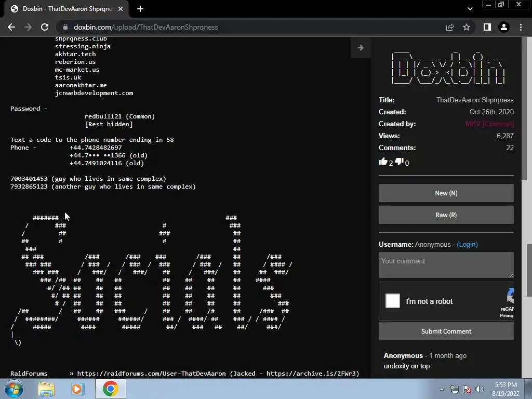Bookmark this page with star icon
Screen dimensions: 532x399
(467, 27)
